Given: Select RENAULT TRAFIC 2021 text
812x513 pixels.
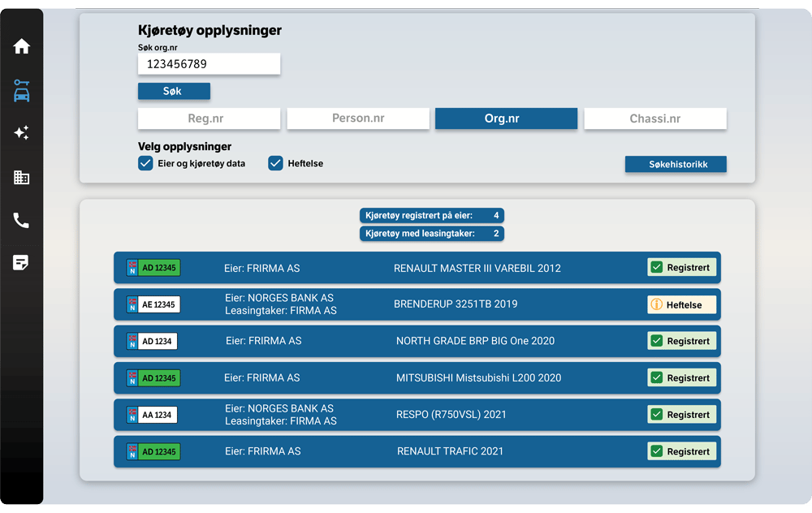Looking at the screenshot, I should [450, 450].
